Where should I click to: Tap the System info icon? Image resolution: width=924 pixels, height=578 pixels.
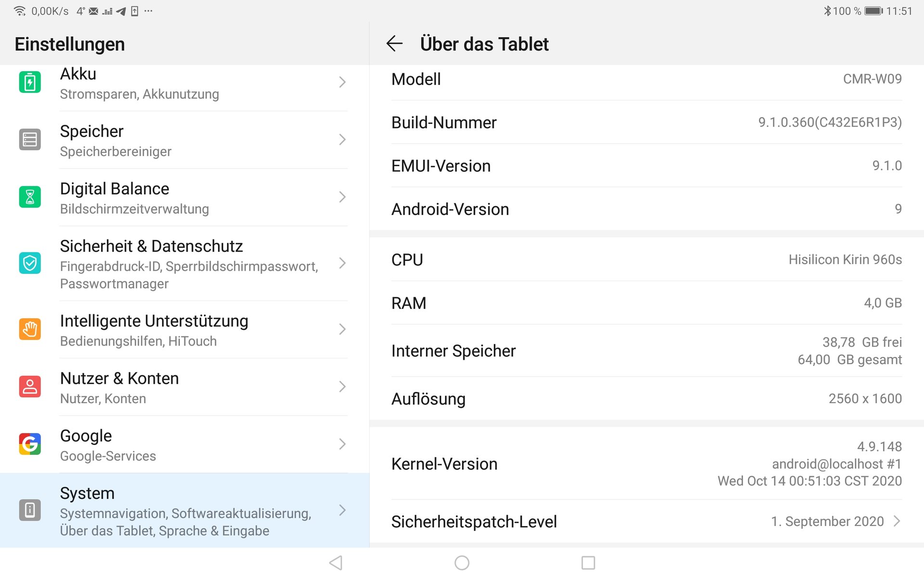[30, 510]
